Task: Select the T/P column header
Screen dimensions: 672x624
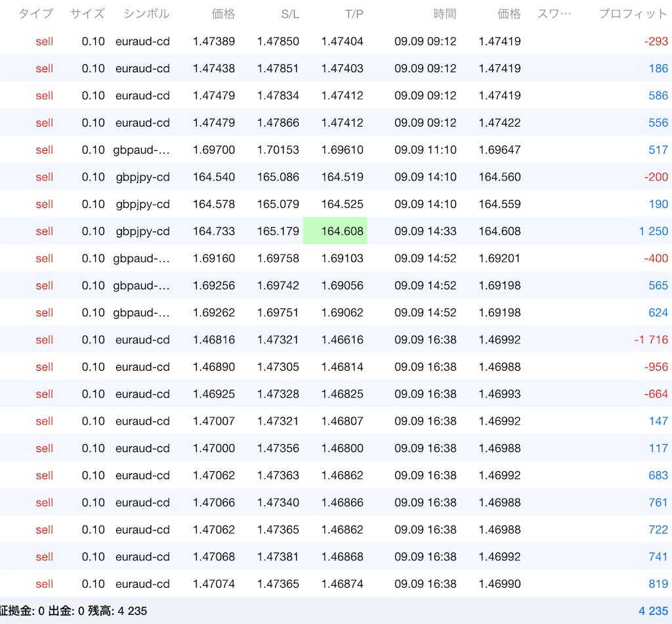Action: point(354,14)
